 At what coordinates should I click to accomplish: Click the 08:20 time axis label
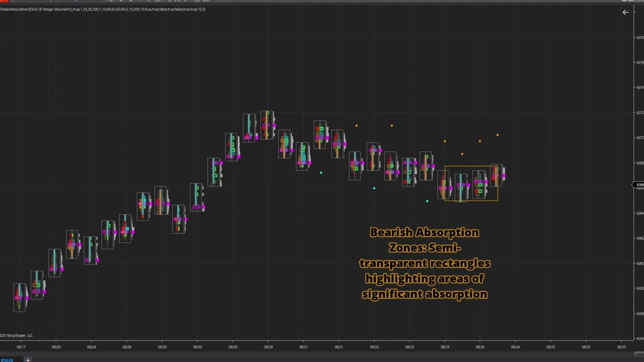[56, 347]
